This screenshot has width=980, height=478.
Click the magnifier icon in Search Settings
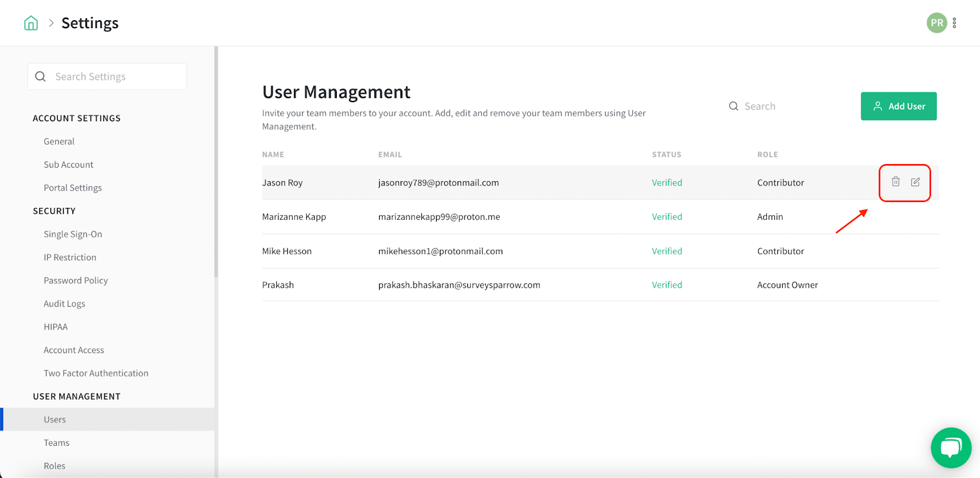(40, 77)
